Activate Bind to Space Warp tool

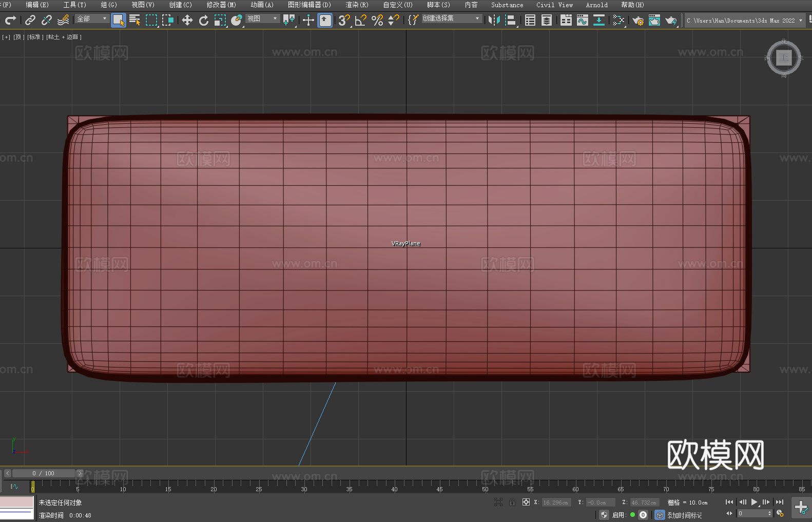coord(63,20)
